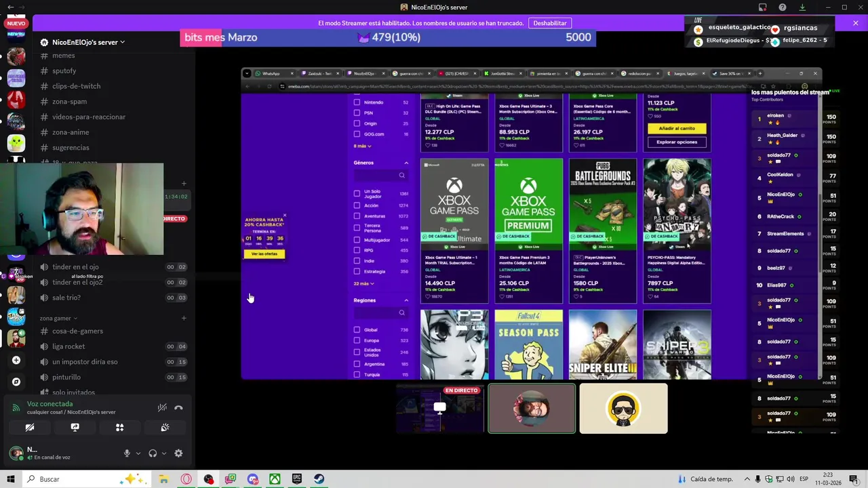
Task: Open File Explorer from taskbar
Action: (x=163, y=479)
